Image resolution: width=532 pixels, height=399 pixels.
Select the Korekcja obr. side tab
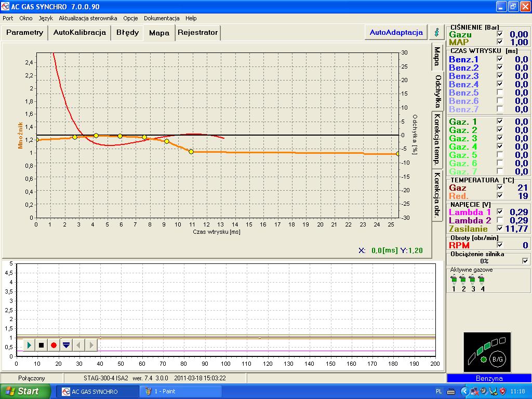pyautogui.click(x=437, y=195)
